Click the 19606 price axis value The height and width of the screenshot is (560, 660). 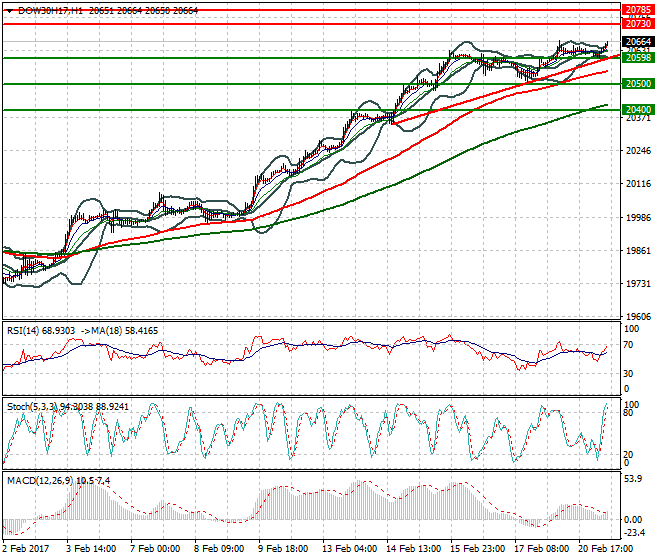click(x=638, y=317)
